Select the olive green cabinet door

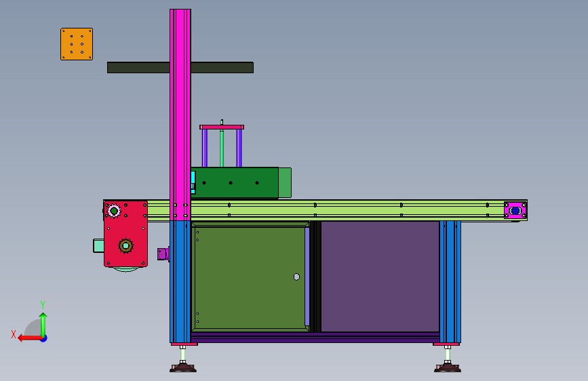[x=249, y=278]
